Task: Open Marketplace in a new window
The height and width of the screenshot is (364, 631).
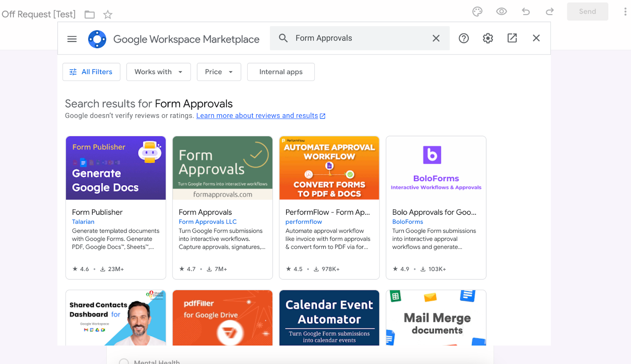Action: coord(512,38)
